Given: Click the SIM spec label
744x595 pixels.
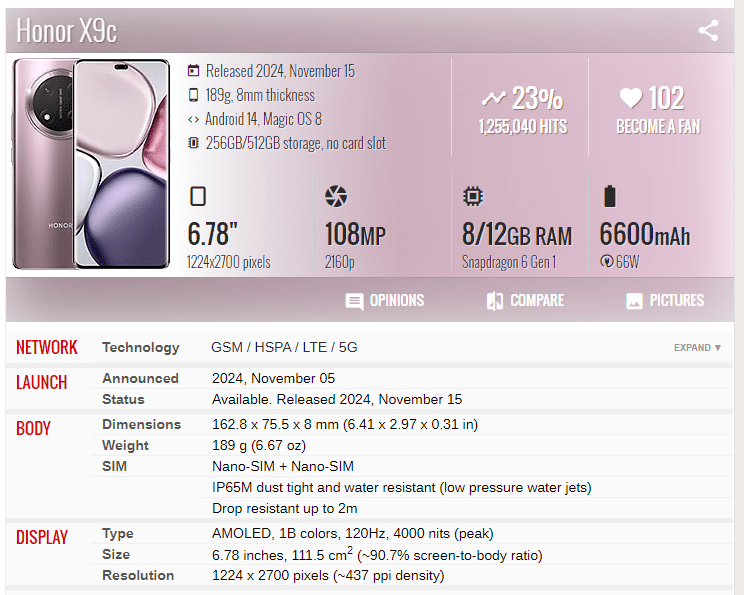Looking at the screenshot, I should pos(114,466).
